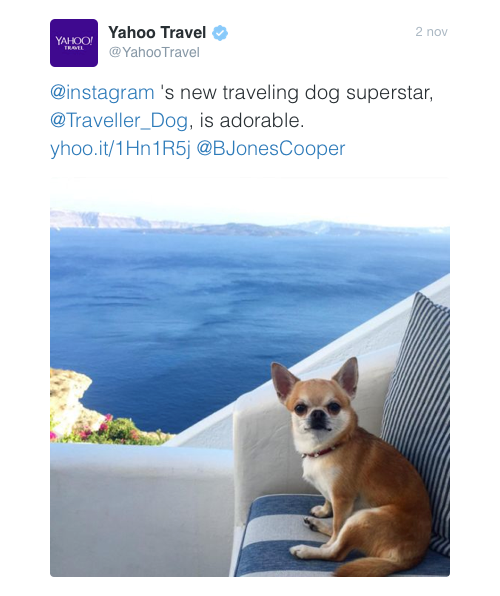Visit the @YahooTravel handle
Image resolution: width=500 pixels, height=596 pixels.
[x=154, y=52]
